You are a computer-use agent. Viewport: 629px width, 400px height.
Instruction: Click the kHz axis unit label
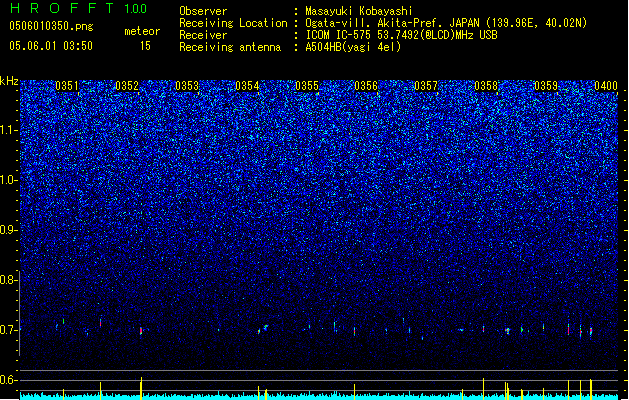click(x=9, y=81)
